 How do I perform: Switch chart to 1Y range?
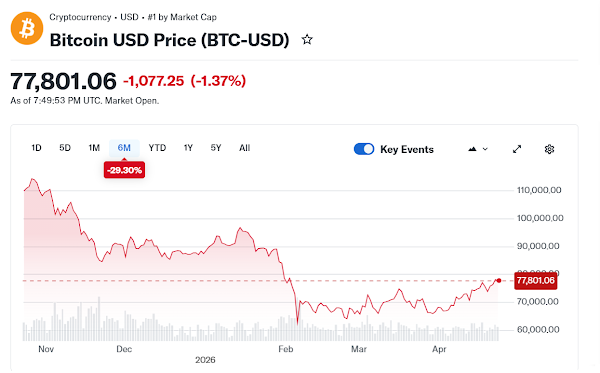188,148
